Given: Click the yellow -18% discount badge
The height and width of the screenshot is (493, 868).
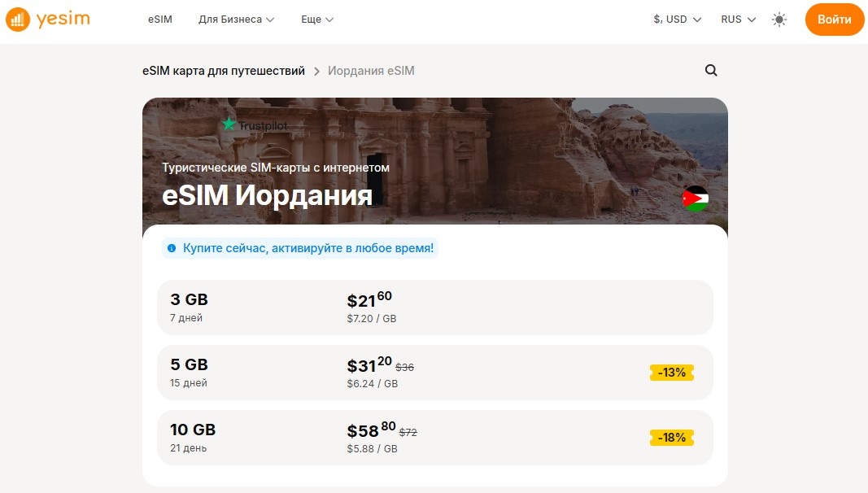Looking at the screenshot, I should [x=671, y=437].
